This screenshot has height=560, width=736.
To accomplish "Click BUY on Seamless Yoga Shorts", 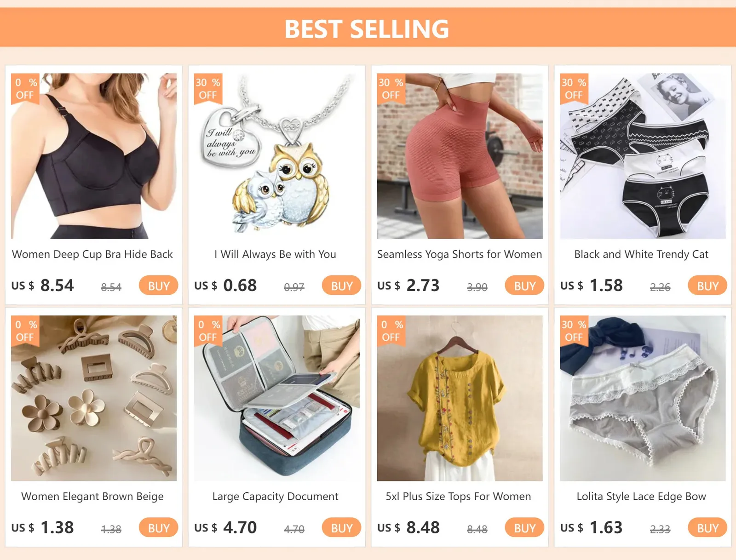I will click(524, 286).
